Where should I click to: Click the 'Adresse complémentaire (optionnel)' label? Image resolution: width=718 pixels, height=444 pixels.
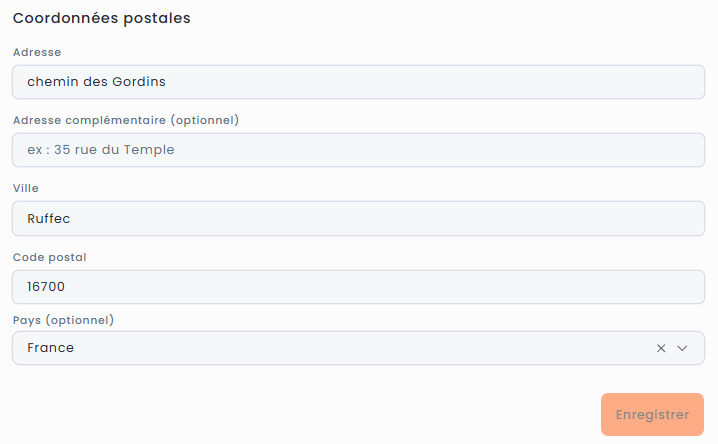coord(125,120)
